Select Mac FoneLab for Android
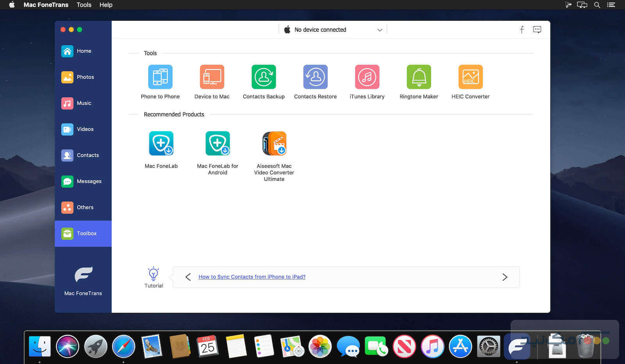This screenshot has width=625, height=364. click(x=217, y=143)
